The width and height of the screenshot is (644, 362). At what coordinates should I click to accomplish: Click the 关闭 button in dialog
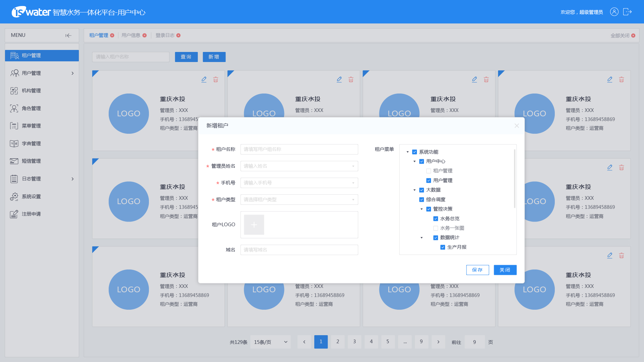505,270
